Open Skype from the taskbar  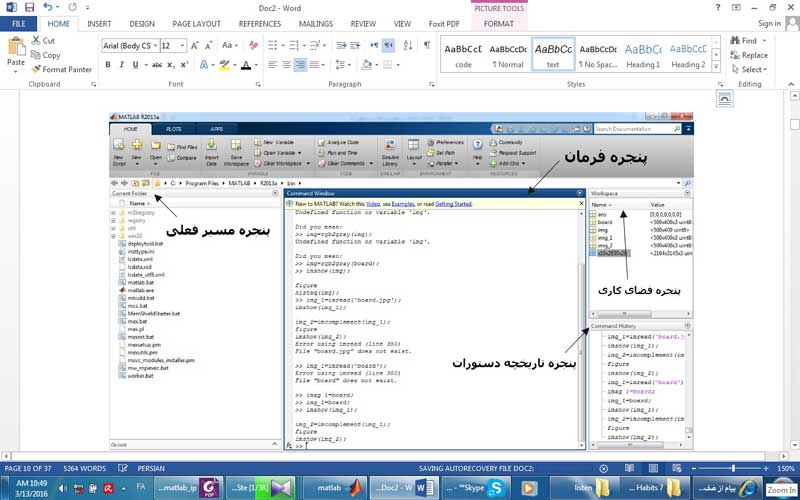474,488
